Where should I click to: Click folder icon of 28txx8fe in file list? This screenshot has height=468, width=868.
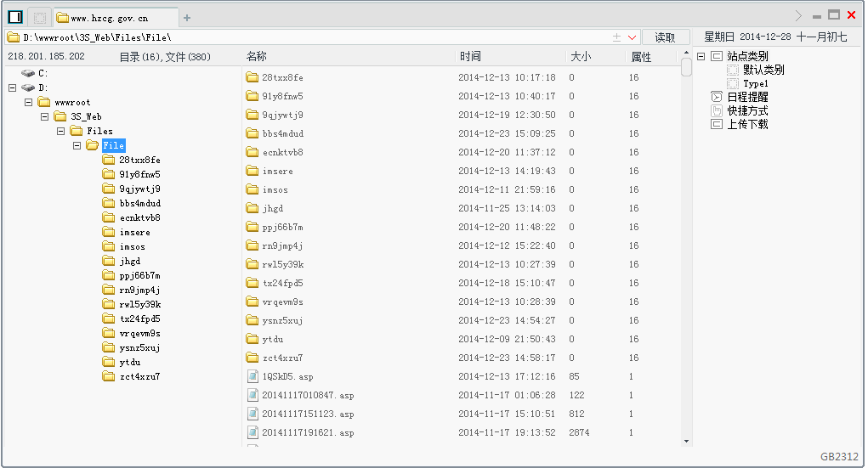tap(252, 77)
